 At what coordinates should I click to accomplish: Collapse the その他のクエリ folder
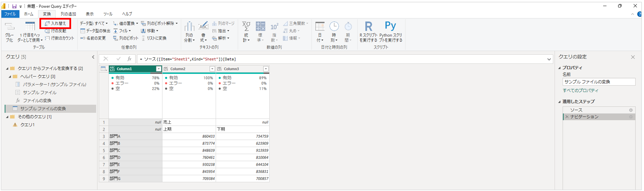7,117
